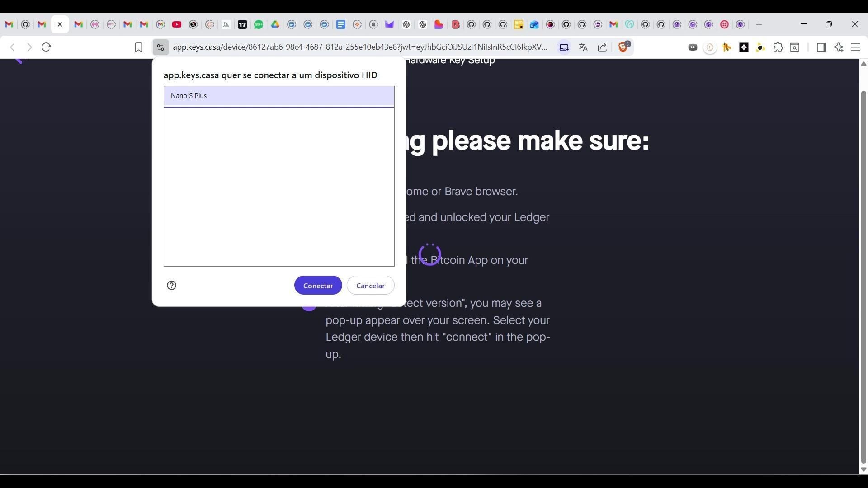Viewport: 868px width, 488px height.
Task: Switch to the Google Drive tab
Action: 275,24
